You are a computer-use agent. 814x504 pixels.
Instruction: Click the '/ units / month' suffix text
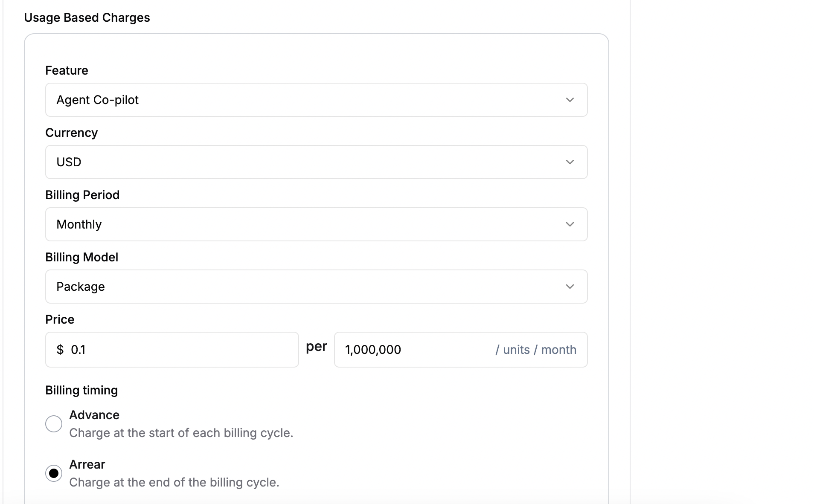pos(536,350)
